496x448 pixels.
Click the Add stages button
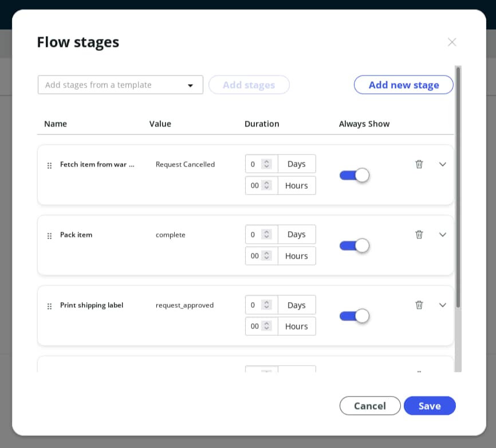[249, 85]
